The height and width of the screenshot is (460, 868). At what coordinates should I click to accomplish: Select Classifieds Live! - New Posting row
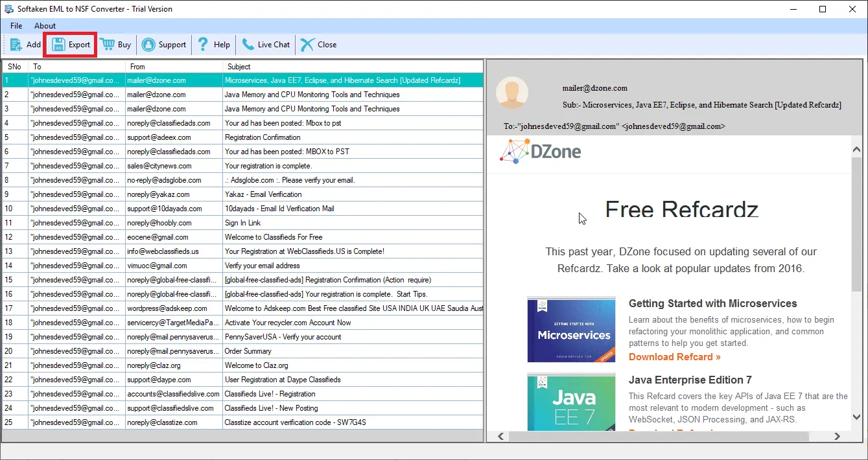242,408
